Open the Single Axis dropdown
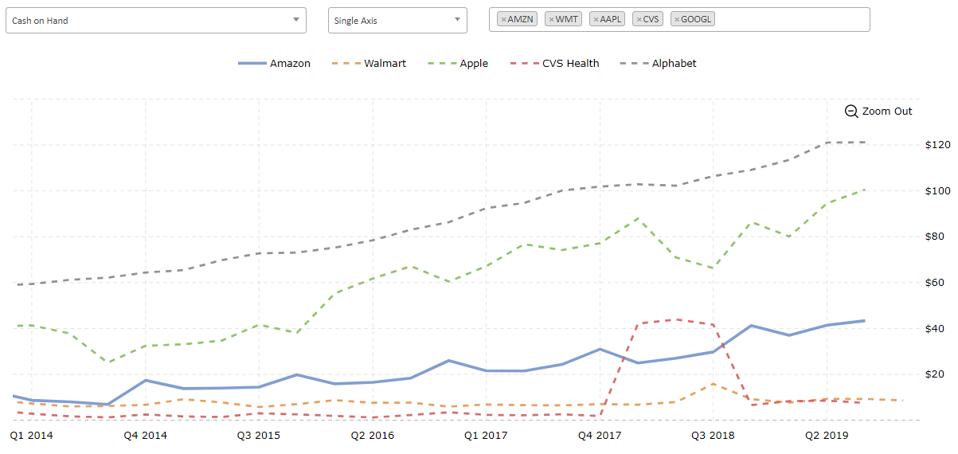The width and height of the screenshot is (958, 454). pos(398,20)
